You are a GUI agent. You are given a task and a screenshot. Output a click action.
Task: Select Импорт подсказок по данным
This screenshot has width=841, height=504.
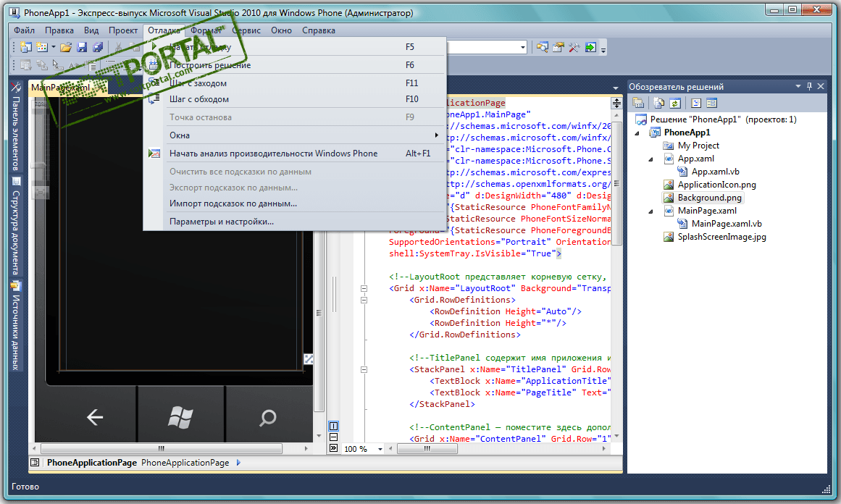tap(295, 203)
